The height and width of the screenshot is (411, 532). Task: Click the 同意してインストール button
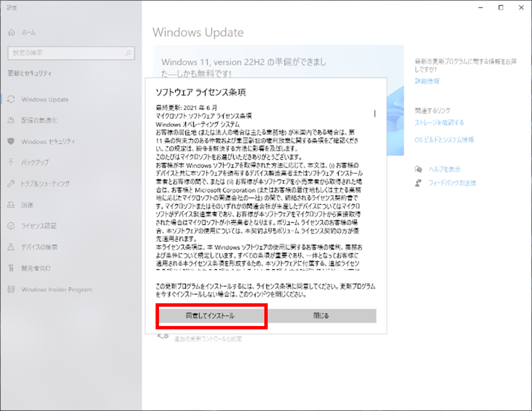210,316
